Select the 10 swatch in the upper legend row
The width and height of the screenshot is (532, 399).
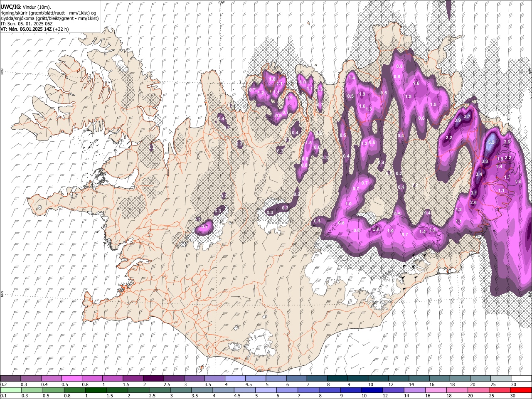point(379,379)
